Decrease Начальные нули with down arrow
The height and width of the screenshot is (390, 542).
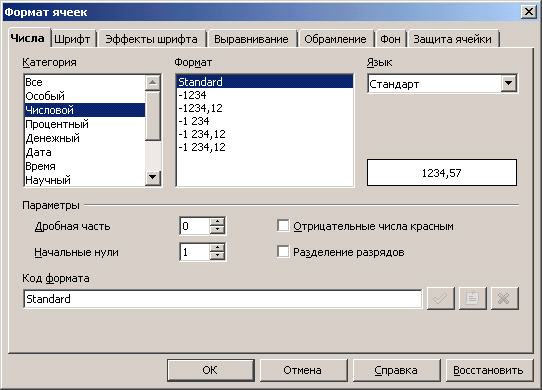217,256
